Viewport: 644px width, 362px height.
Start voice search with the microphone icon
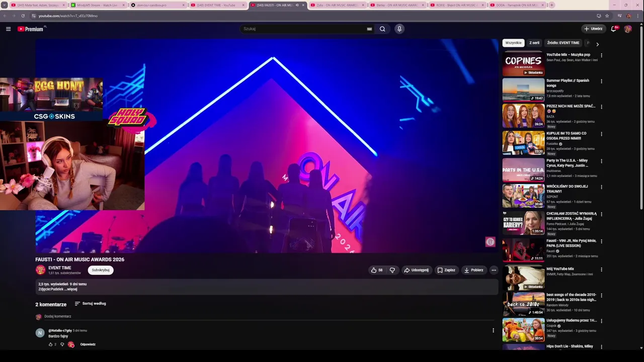pyautogui.click(x=399, y=29)
